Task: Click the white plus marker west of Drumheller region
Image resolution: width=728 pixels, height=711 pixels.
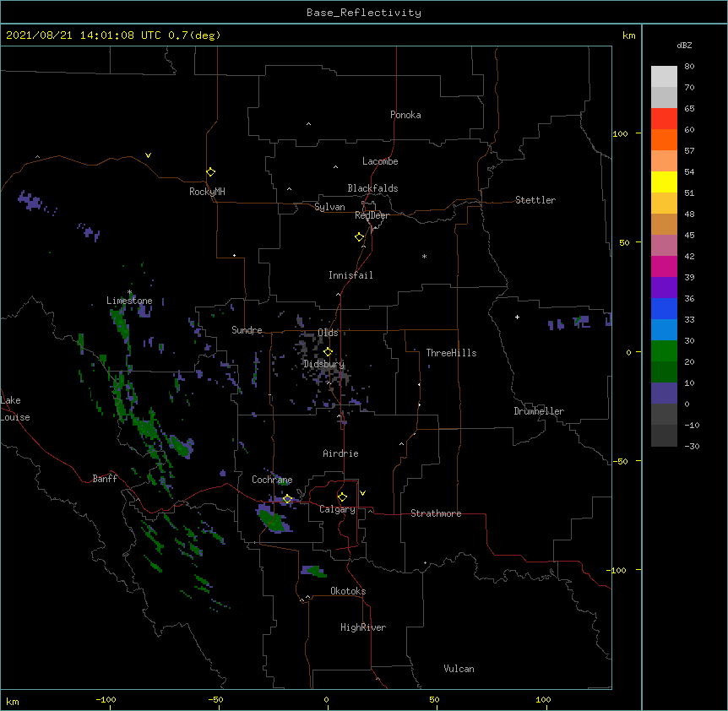Action: pos(517,317)
